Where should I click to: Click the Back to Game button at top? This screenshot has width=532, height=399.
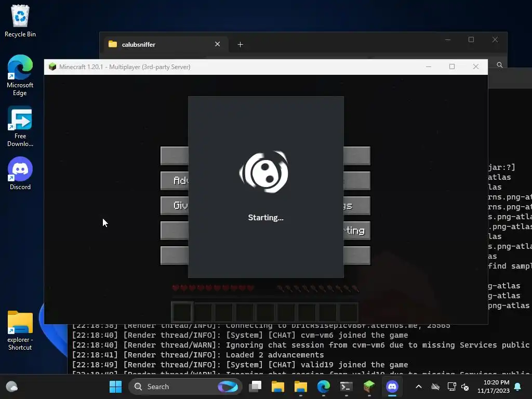(x=175, y=156)
